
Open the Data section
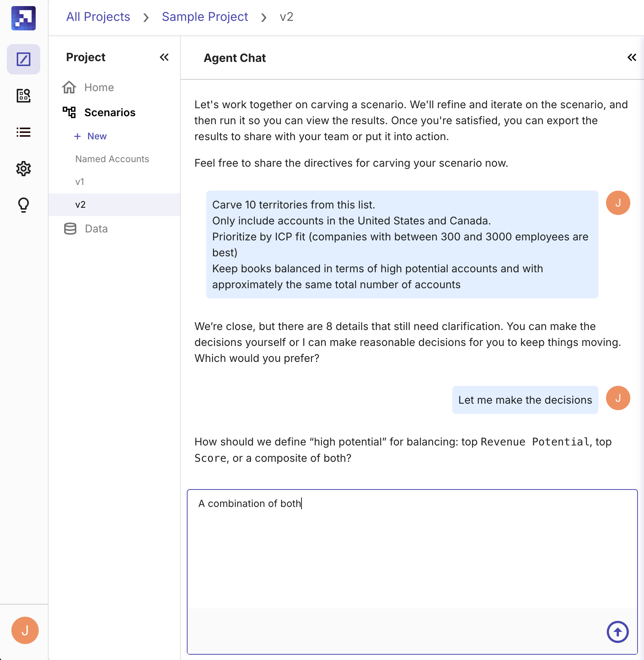[96, 229]
